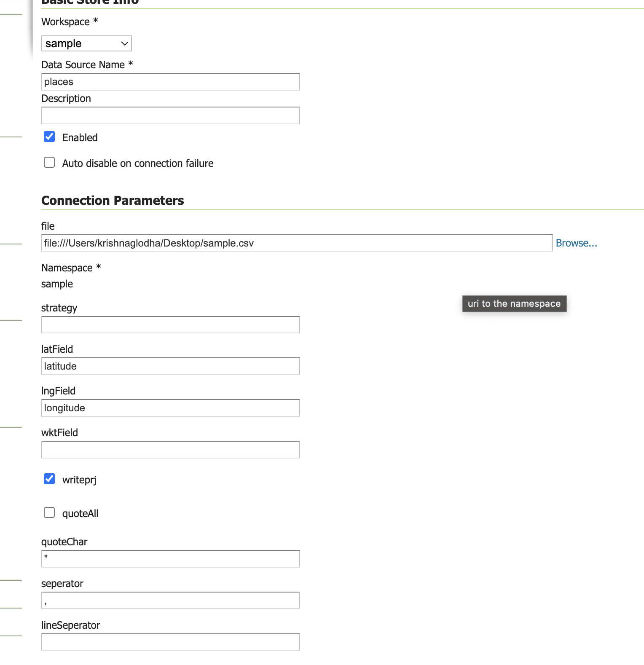Click the wktField input field
The width and height of the screenshot is (644, 665).
(171, 450)
